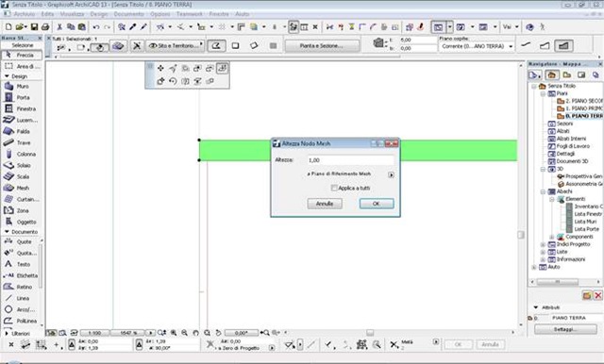Open the Sito e Territorio layer dropdown
Viewport: 604px width, 364px height.
[176, 45]
